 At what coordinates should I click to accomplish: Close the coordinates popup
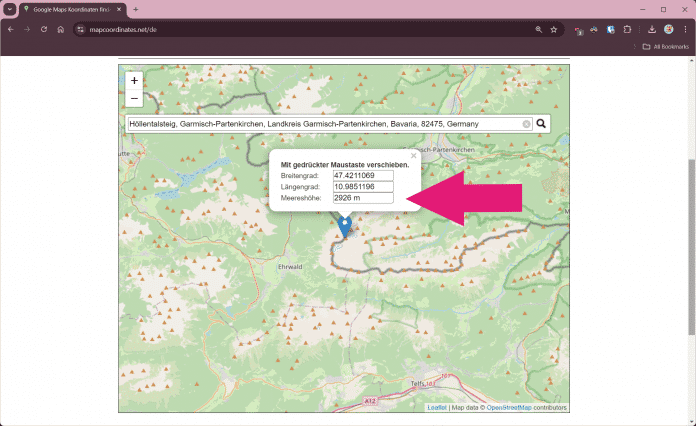[x=413, y=156]
